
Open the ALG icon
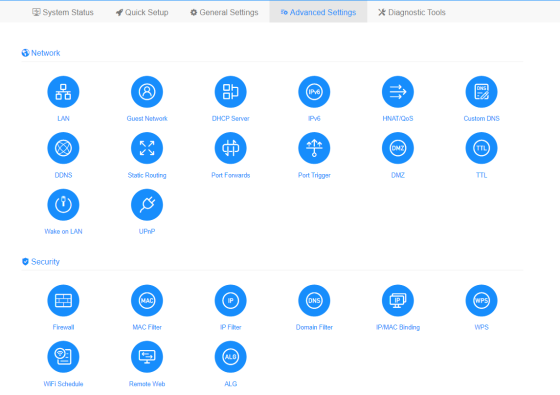click(x=230, y=357)
